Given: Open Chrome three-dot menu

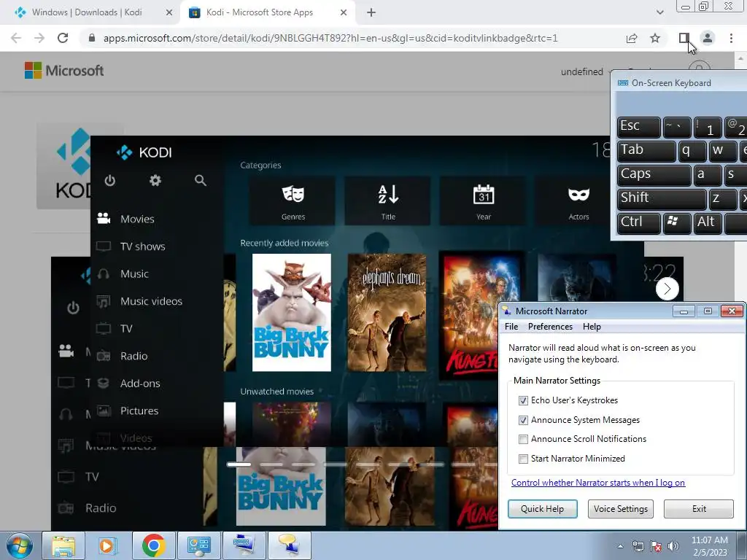Looking at the screenshot, I should [731, 38].
